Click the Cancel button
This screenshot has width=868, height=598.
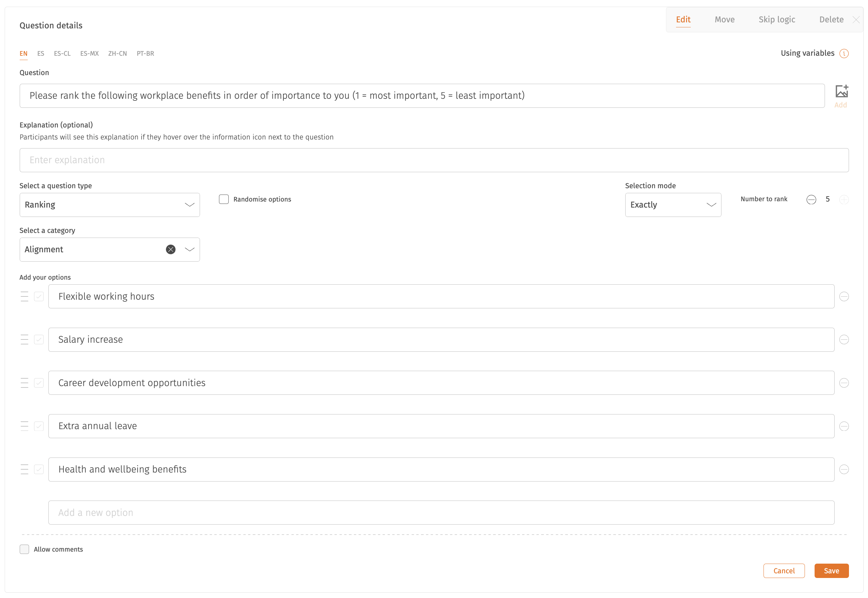coord(784,571)
